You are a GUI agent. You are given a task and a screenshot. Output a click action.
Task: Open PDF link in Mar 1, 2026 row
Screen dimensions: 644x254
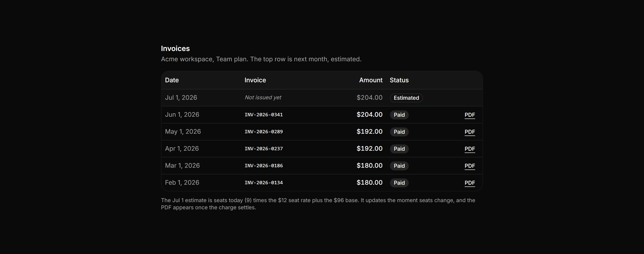point(470,166)
